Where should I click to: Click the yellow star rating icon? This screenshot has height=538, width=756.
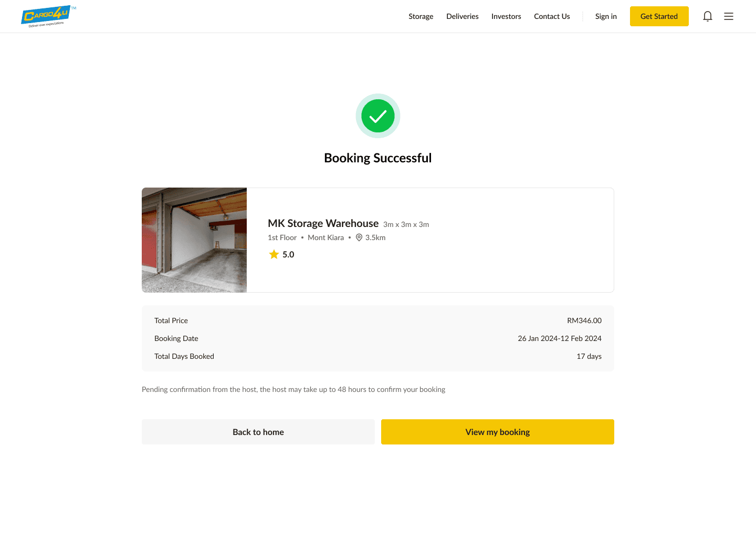coord(274,254)
